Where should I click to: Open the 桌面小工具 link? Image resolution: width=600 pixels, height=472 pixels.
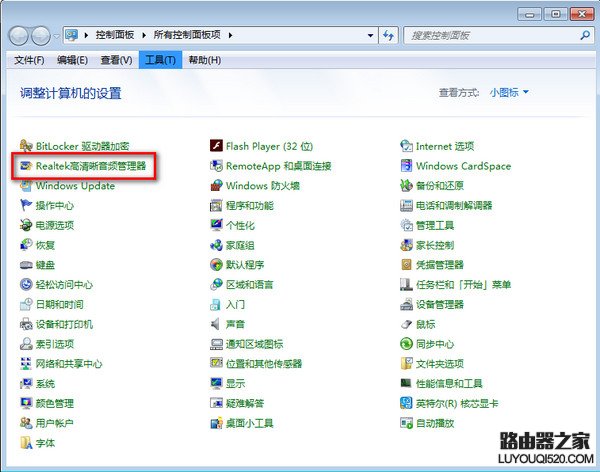pyautogui.click(x=249, y=423)
